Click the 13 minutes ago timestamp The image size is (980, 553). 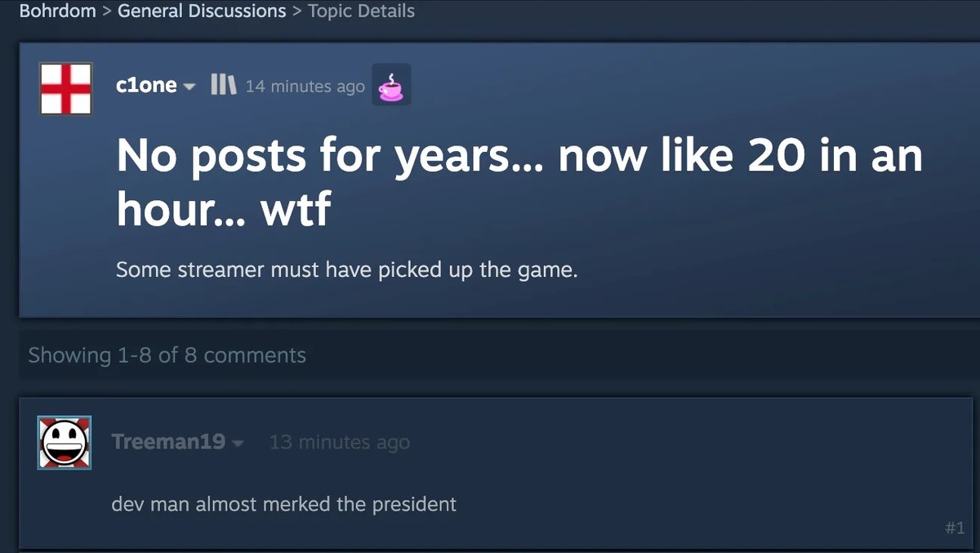coord(340,442)
